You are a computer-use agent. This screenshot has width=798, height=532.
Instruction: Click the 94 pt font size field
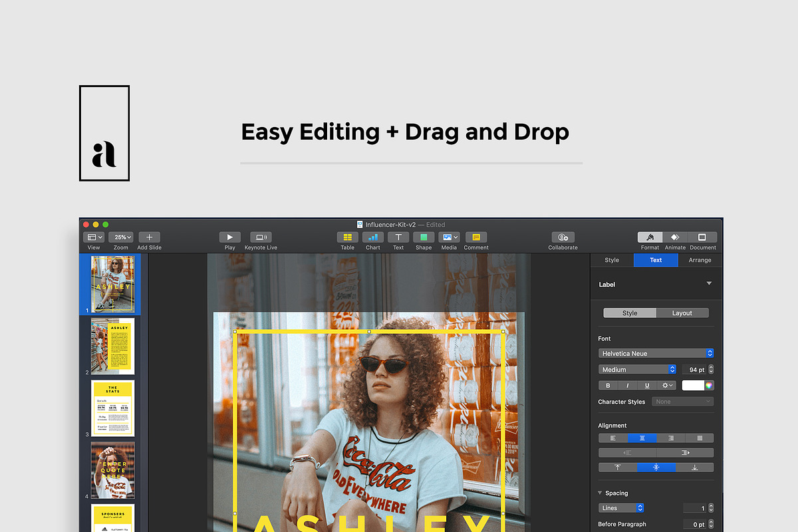[694, 369]
